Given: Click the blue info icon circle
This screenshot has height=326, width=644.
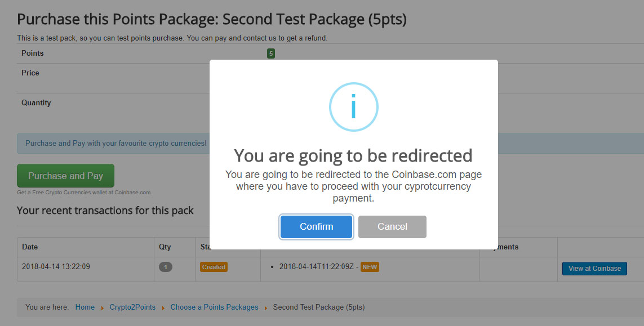Looking at the screenshot, I should (x=354, y=107).
